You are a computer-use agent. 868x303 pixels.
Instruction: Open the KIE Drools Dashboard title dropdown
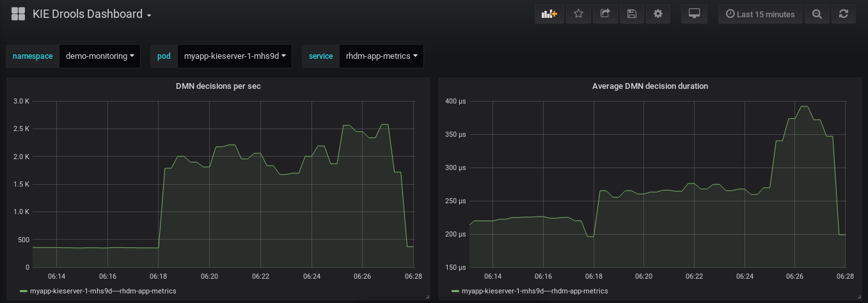[91, 14]
